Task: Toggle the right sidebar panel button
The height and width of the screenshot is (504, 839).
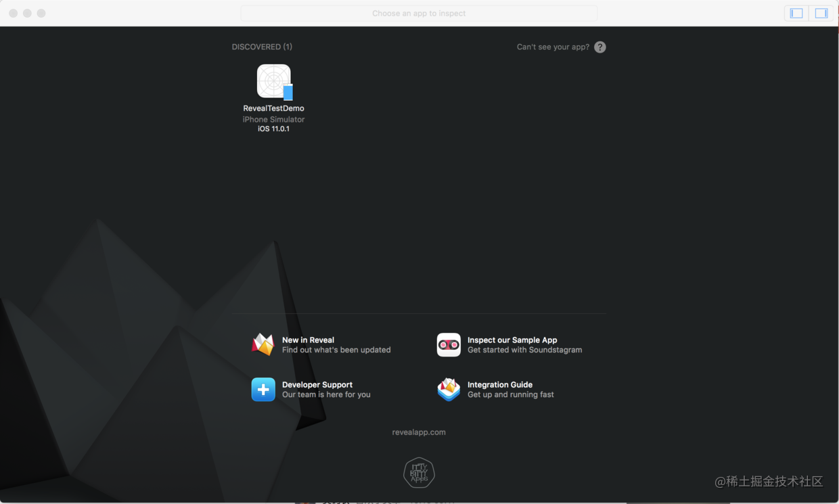Action: [x=821, y=13]
